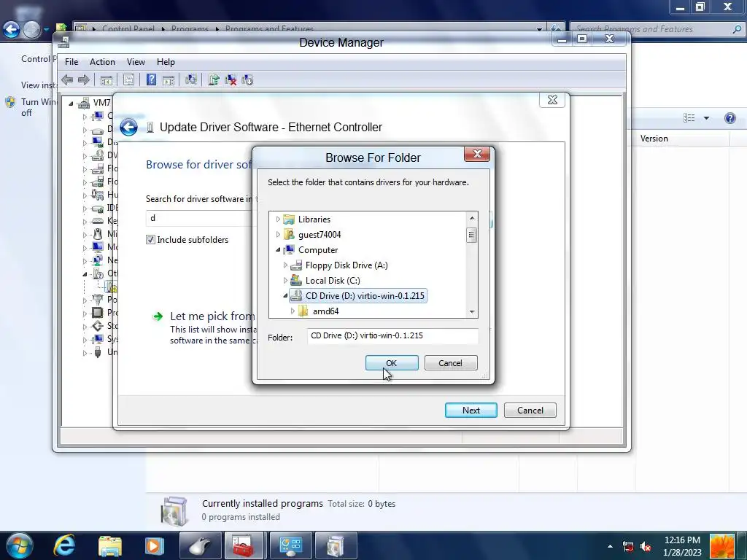Open the File menu in Device Manager
This screenshot has width=747, height=560.
click(x=71, y=62)
